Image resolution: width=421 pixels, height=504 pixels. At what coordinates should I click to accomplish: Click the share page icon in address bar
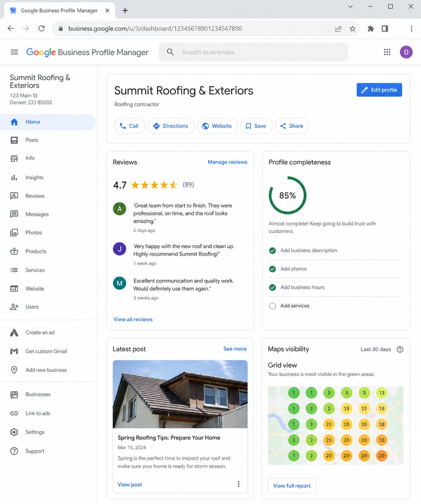(x=338, y=29)
